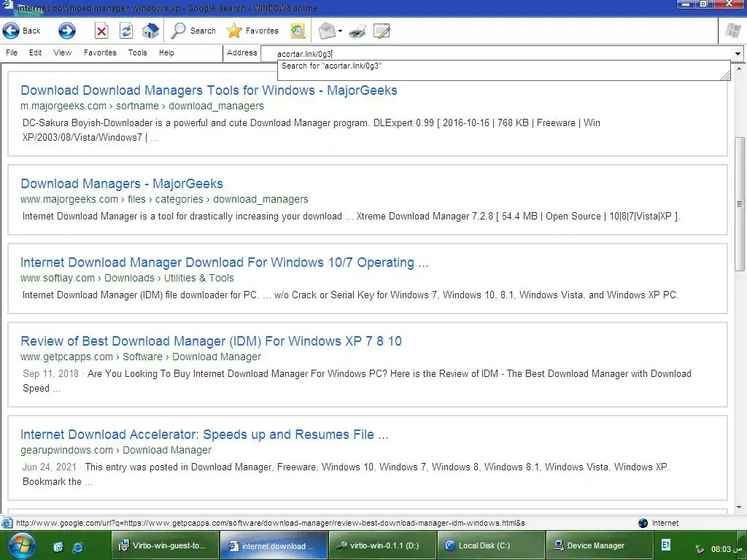The width and height of the screenshot is (747, 560).
Task: Stop page loading with the red X
Action: point(101,31)
